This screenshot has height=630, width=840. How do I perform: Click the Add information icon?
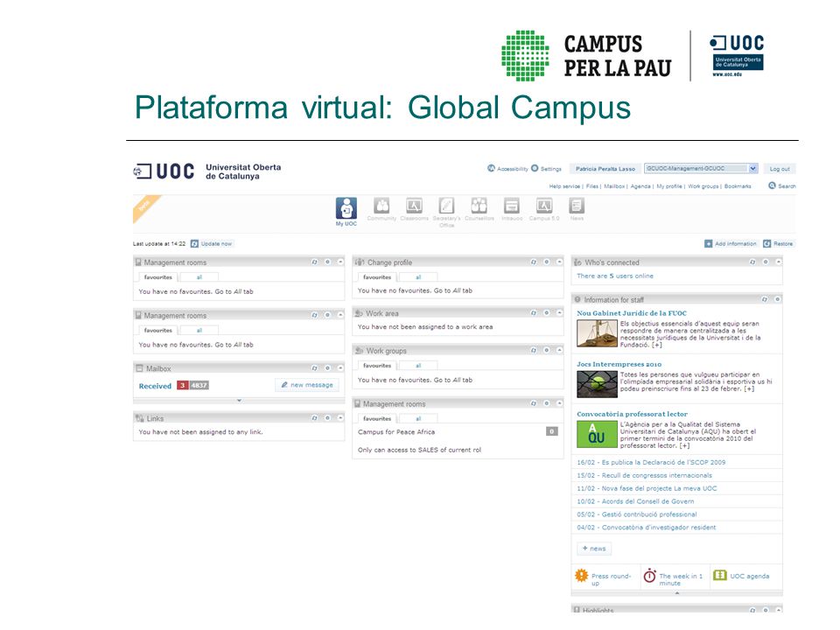coord(708,244)
